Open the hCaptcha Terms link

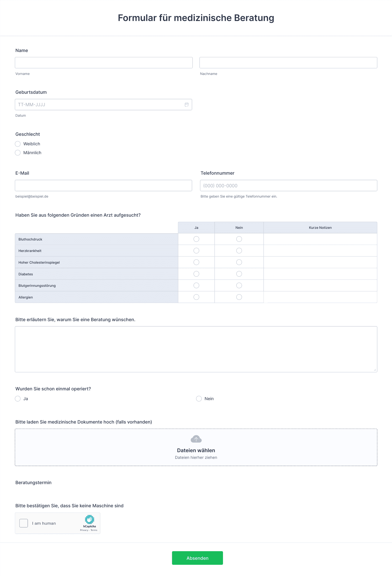point(94,530)
